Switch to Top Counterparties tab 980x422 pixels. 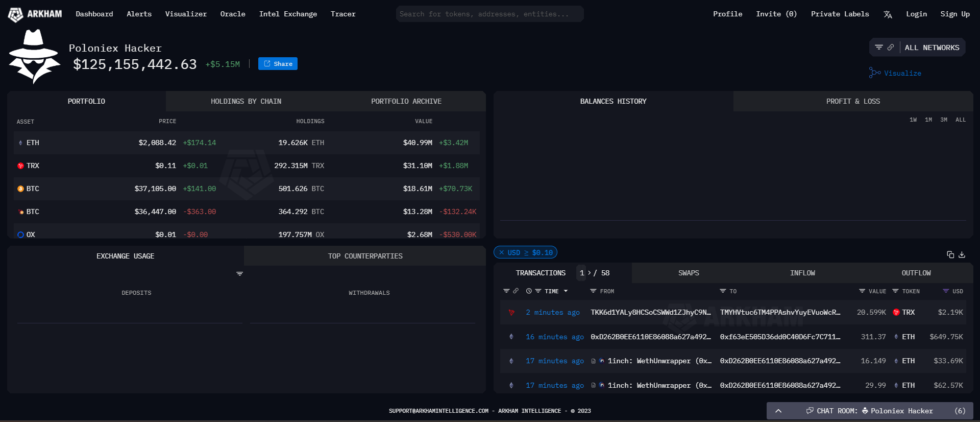pyautogui.click(x=365, y=256)
